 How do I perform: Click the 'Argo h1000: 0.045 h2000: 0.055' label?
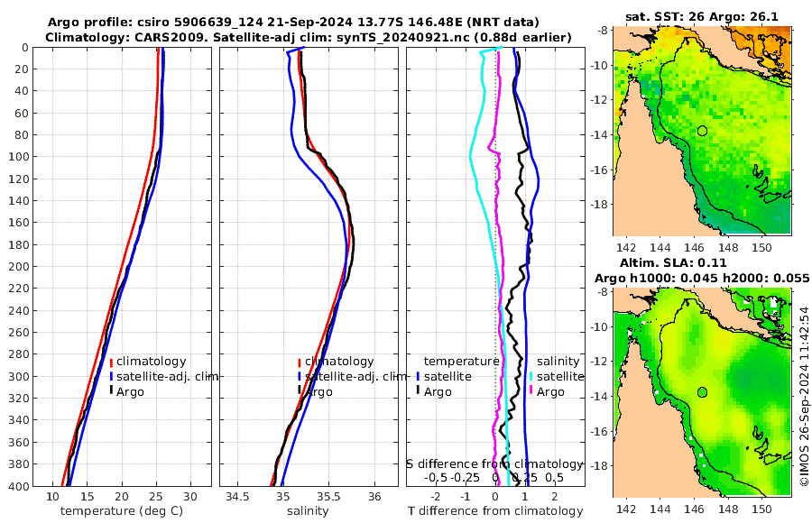[x=702, y=278]
